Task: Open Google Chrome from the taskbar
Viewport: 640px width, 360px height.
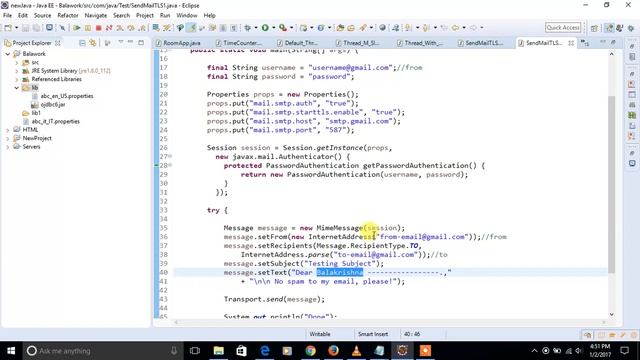Action: (311, 351)
